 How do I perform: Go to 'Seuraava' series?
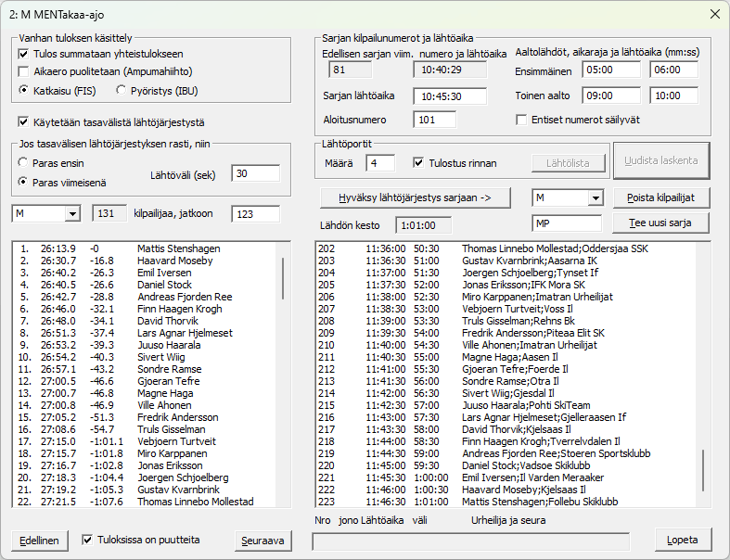263,541
